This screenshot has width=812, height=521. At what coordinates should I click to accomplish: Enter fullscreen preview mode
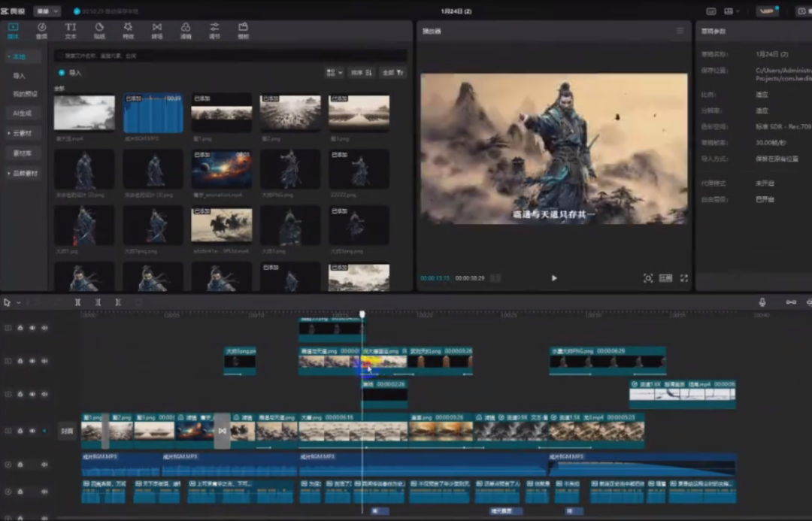[684, 278]
